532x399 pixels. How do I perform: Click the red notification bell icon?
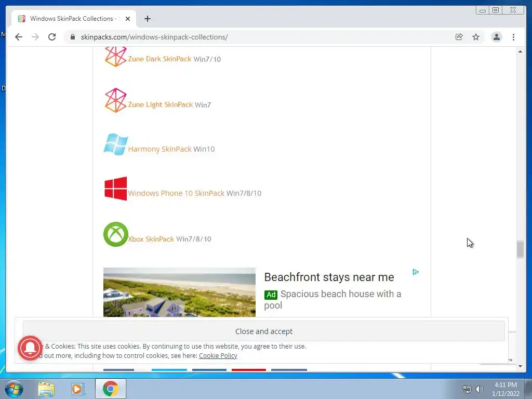(30, 348)
